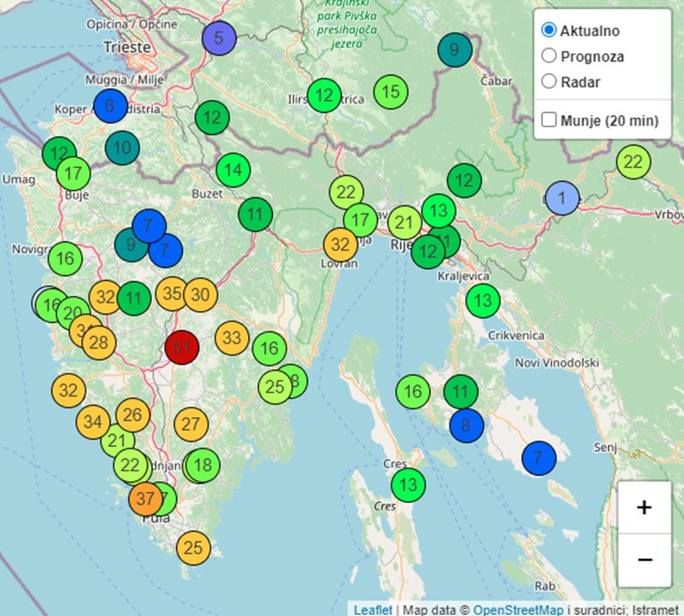Open the OpenStreetMap attribution link
This screenshot has height=616, width=684.
pos(518,609)
